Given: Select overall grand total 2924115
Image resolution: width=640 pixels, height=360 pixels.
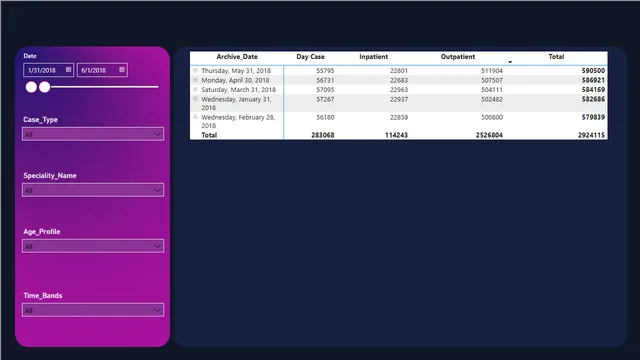Looking at the screenshot, I should point(591,135).
